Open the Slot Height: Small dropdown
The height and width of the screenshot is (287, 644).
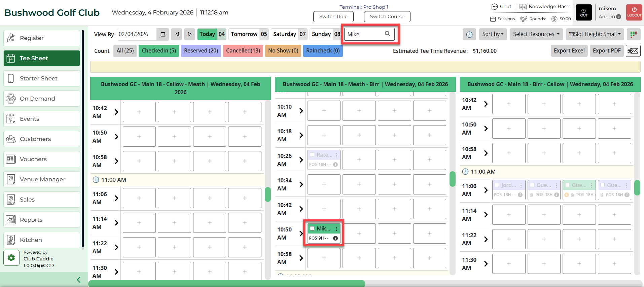click(x=595, y=34)
